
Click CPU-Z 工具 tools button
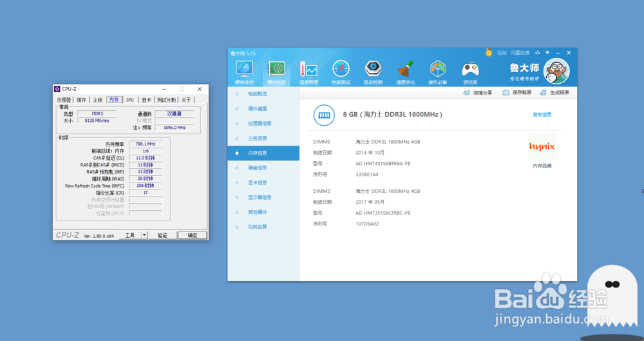pos(130,236)
